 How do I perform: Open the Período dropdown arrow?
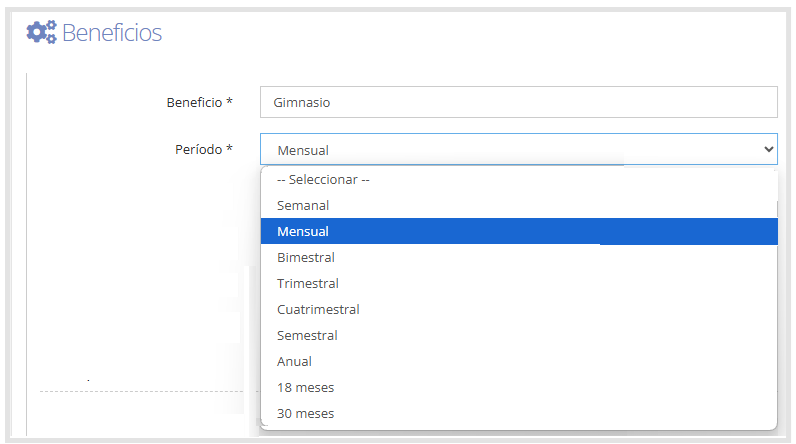click(768, 149)
